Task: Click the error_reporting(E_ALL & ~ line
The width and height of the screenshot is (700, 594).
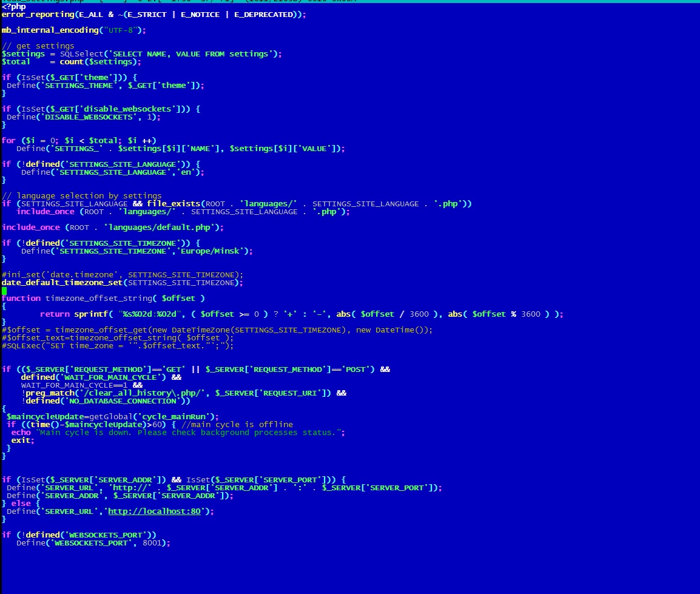Action: (x=154, y=15)
